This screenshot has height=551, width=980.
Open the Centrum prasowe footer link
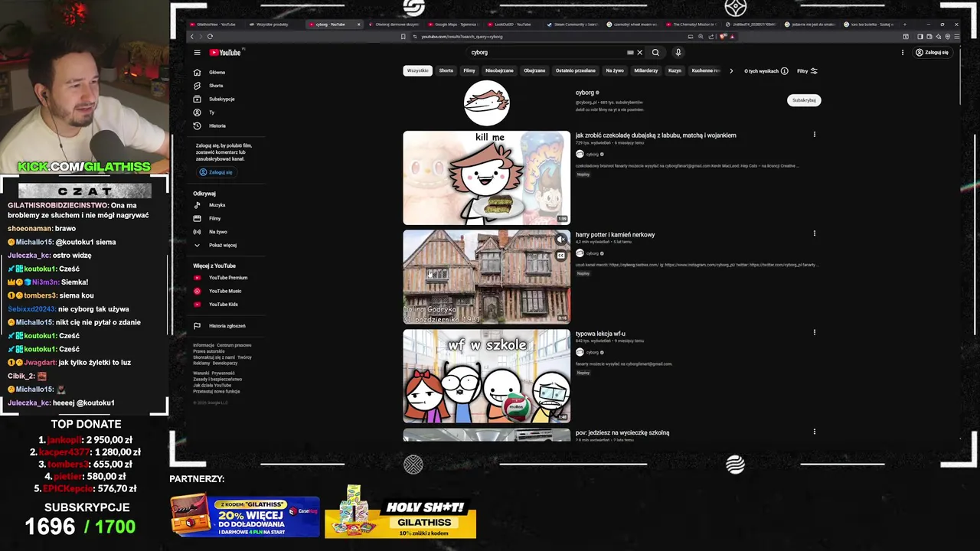point(234,345)
